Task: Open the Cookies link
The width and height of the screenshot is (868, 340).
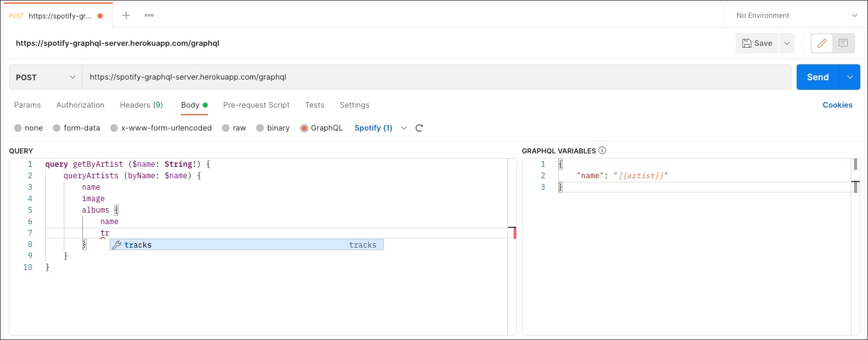Action: pos(837,105)
